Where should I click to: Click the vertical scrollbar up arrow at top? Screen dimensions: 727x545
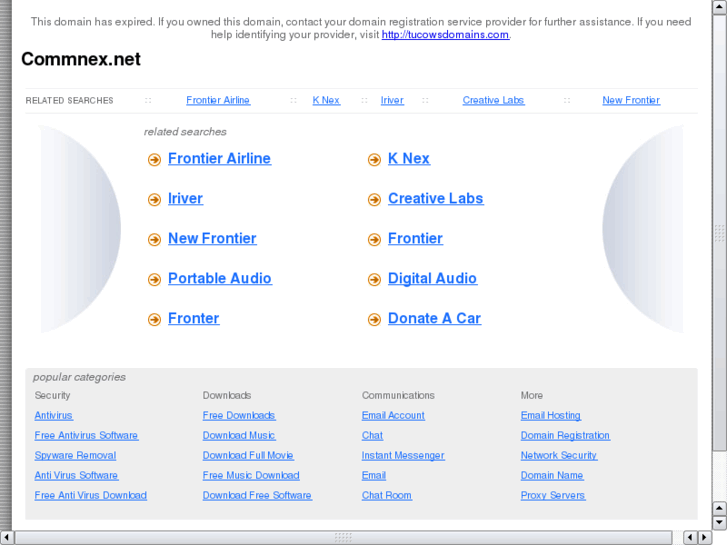click(719, 8)
